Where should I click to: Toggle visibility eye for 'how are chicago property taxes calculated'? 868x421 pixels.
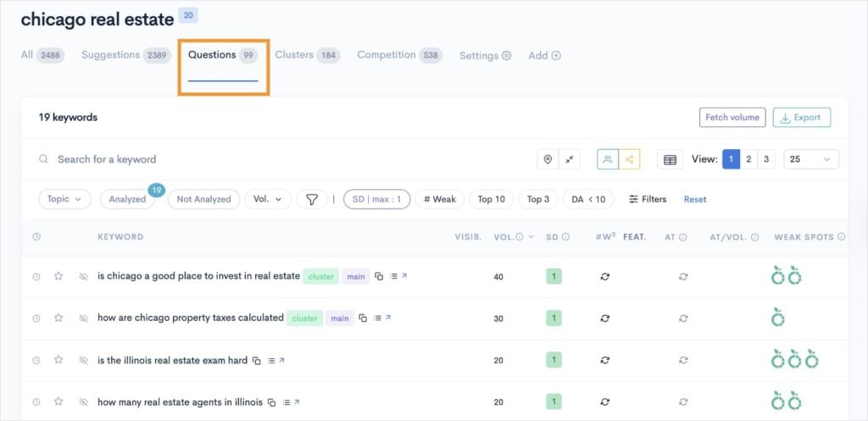(x=83, y=319)
